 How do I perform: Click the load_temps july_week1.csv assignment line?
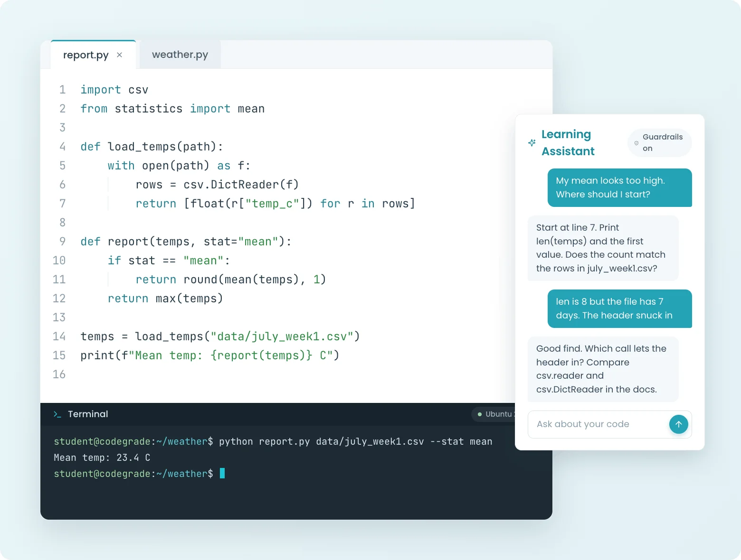point(220,336)
